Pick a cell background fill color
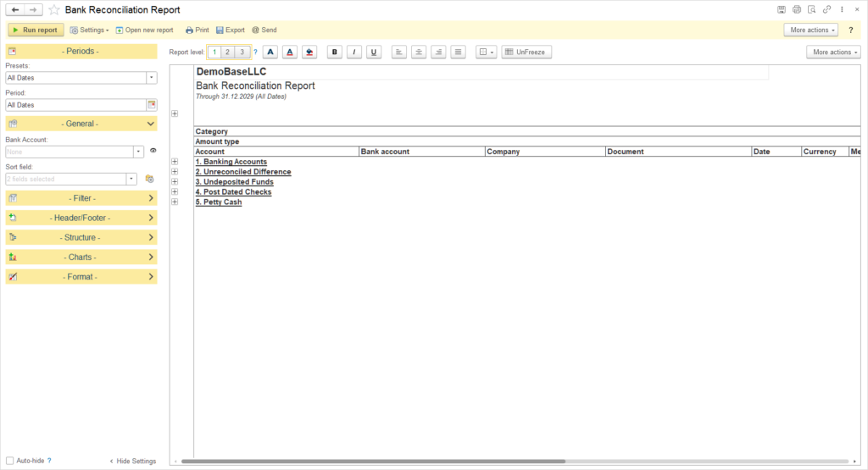The height and width of the screenshot is (470, 868). (309, 52)
